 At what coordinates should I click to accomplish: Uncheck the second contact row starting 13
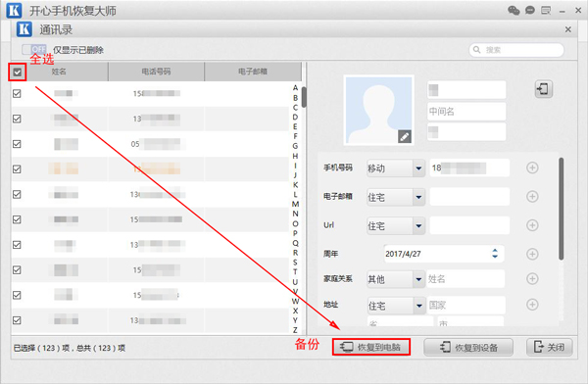17,119
